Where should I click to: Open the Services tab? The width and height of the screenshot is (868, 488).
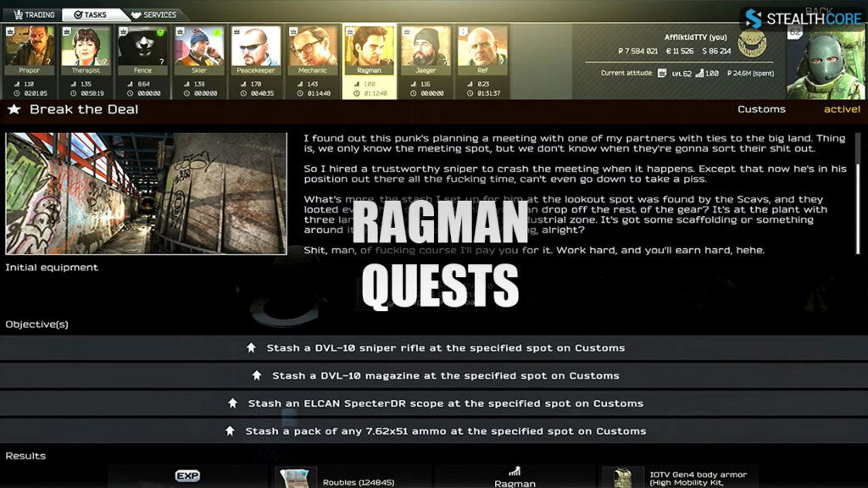click(x=154, y=15)
